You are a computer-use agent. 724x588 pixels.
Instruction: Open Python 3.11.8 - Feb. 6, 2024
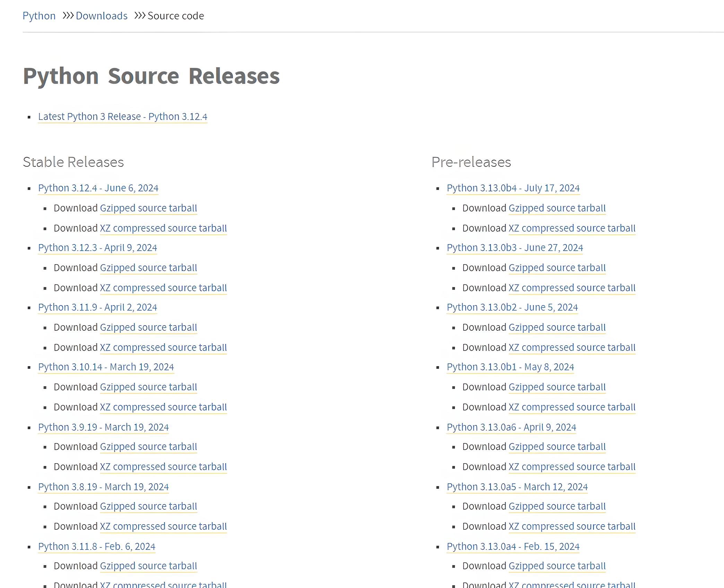point(96,546)
